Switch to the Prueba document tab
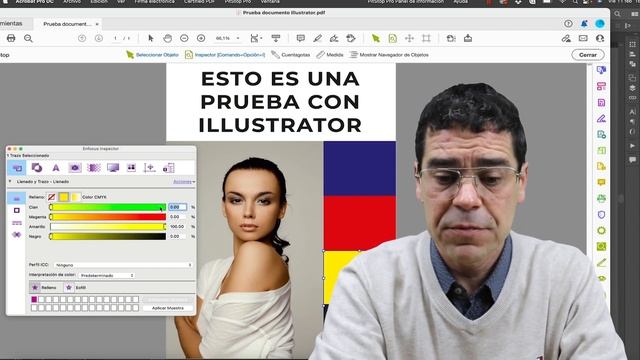640x360 pixels. tap(67, 24)
